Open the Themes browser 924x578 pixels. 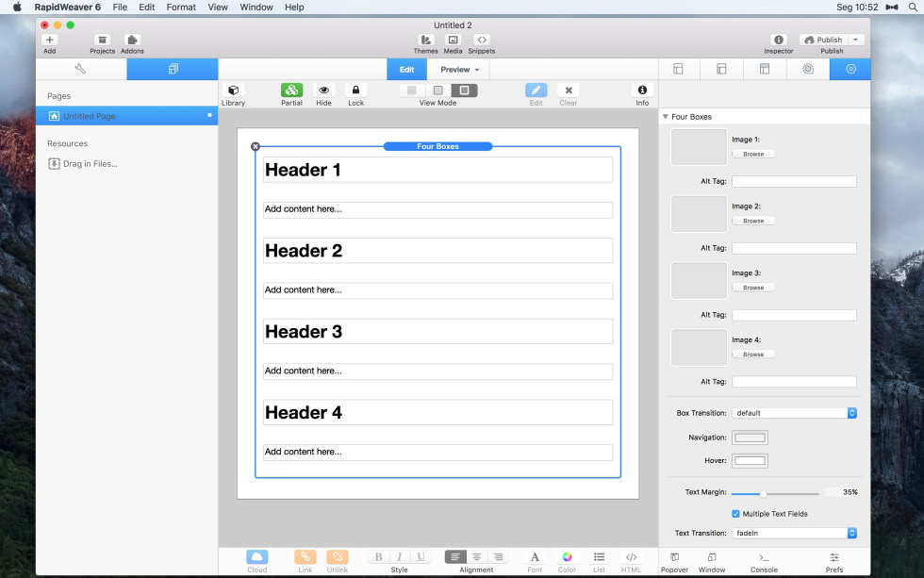(x=425, y=40)
